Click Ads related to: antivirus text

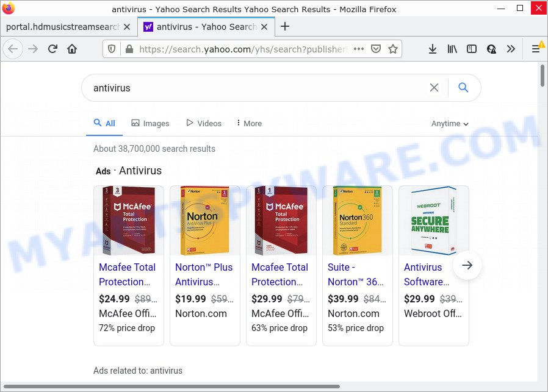(138, 371)
